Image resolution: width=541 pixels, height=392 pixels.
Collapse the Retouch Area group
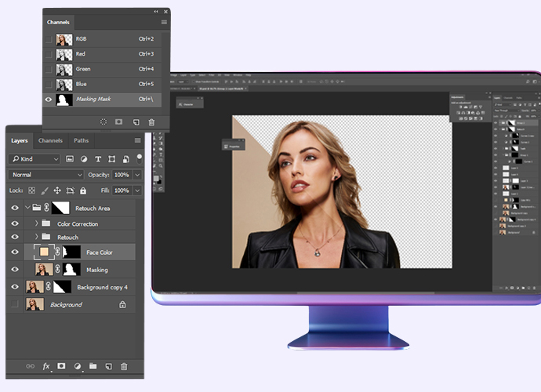click(x=27, y=209)
